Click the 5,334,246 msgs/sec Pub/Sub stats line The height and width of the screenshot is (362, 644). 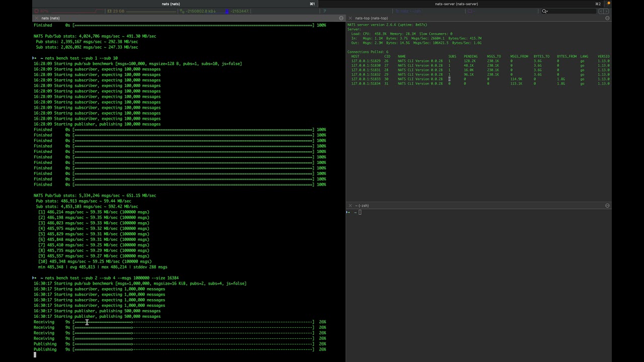coord(95,196)
